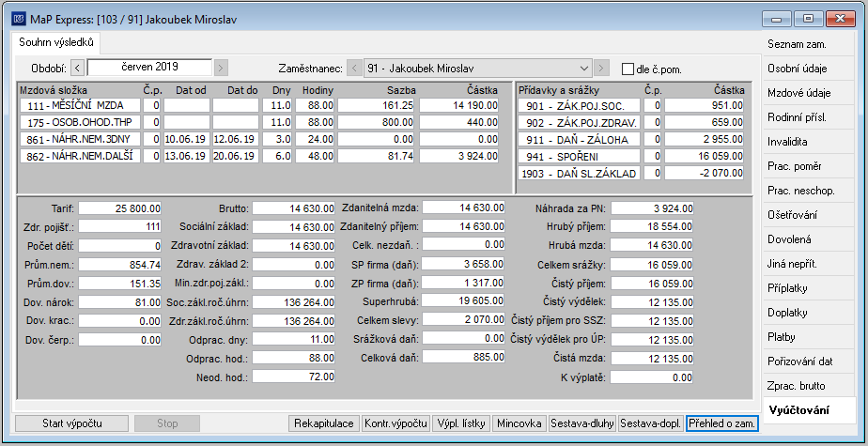This screenshot has width=868, height=446.
Task: Open the Zaměstnanec dropdown list
Action: [583, 69]
